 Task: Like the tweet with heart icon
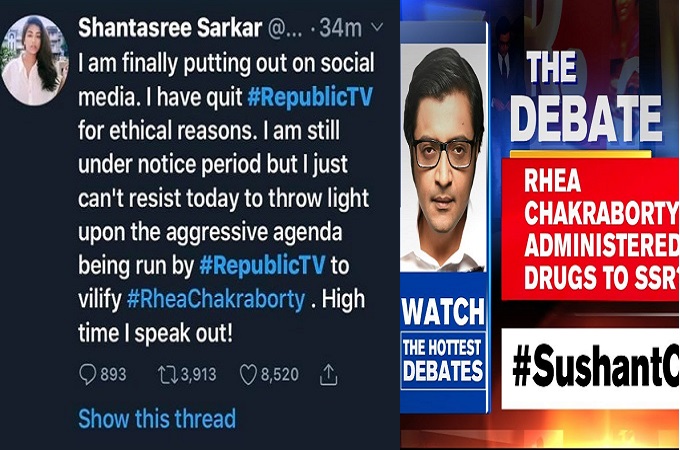[x=248, y=375]
